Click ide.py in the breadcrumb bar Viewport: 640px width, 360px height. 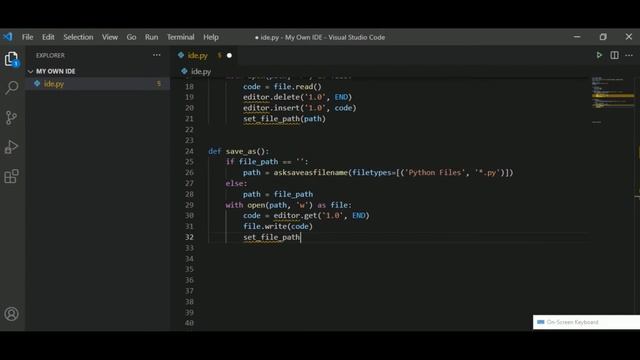click(x=201, y=71)
